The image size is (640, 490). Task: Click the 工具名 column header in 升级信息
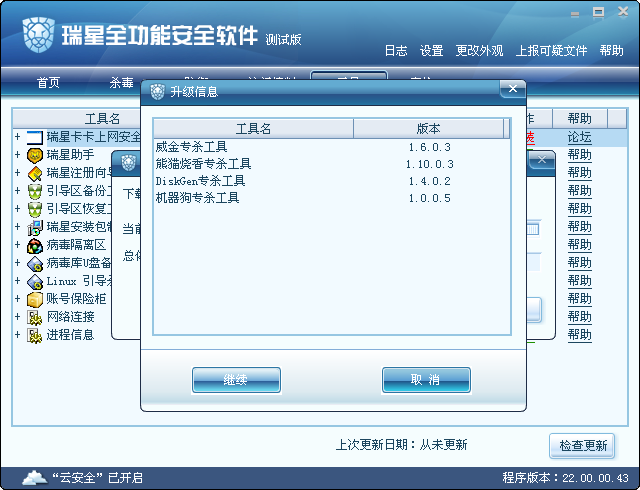(253, 129)
